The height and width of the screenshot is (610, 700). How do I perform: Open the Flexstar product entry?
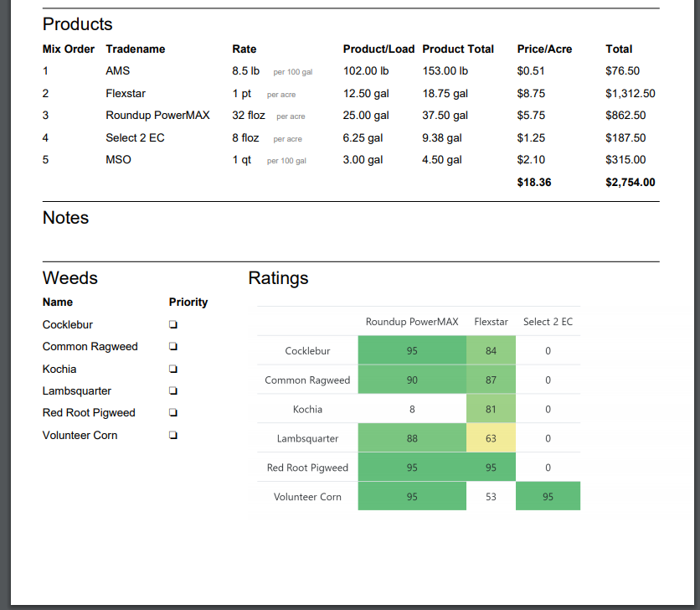point(125,93)
